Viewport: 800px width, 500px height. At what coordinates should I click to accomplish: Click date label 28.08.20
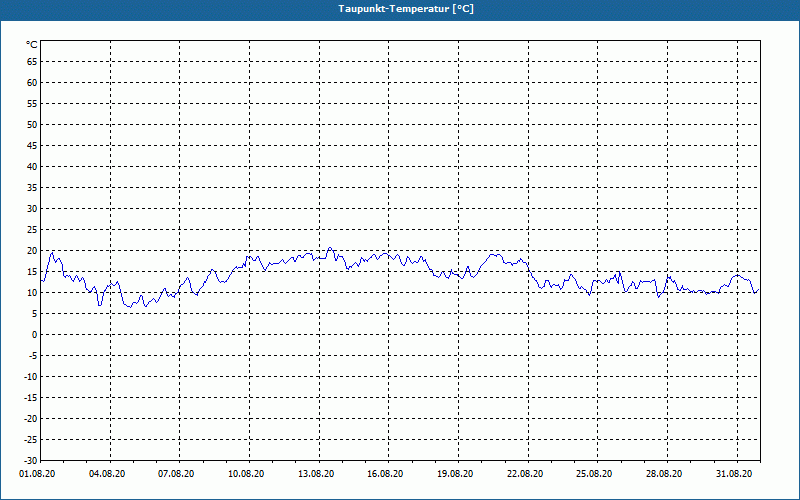pos(664,474)
